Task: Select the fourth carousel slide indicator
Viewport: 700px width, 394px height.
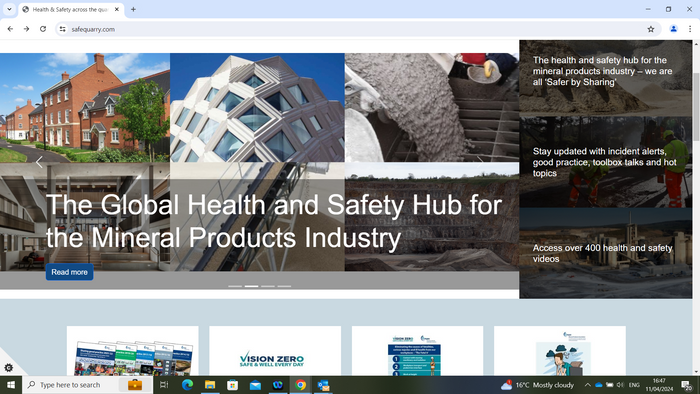Action: (284, 286)
